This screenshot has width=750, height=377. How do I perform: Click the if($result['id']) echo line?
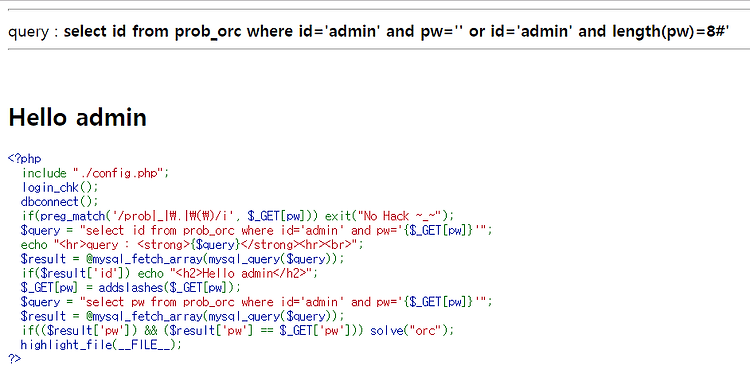[x=169, y=273]
